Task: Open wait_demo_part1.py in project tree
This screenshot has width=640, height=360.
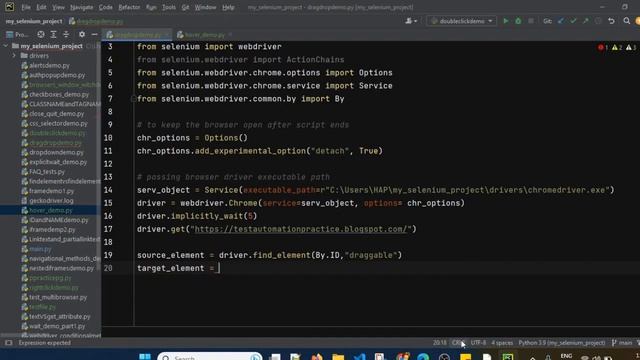Action: [x=57, y=326]
